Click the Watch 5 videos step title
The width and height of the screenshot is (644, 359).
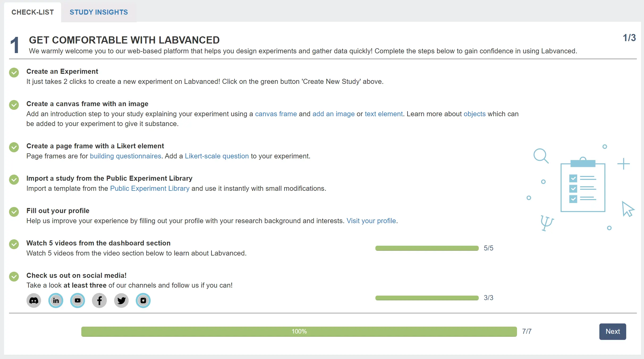(98, 243)
